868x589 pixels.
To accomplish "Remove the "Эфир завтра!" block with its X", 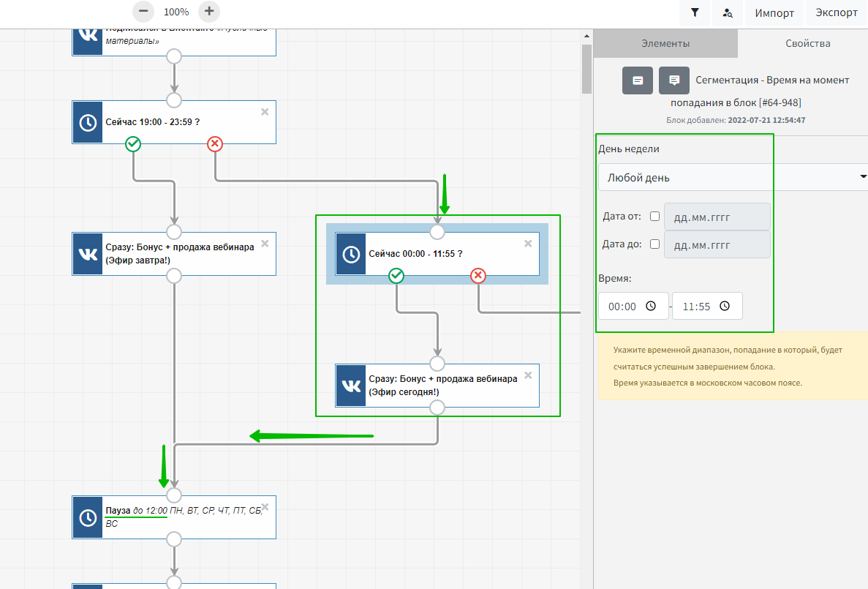I will coord(265,243).
